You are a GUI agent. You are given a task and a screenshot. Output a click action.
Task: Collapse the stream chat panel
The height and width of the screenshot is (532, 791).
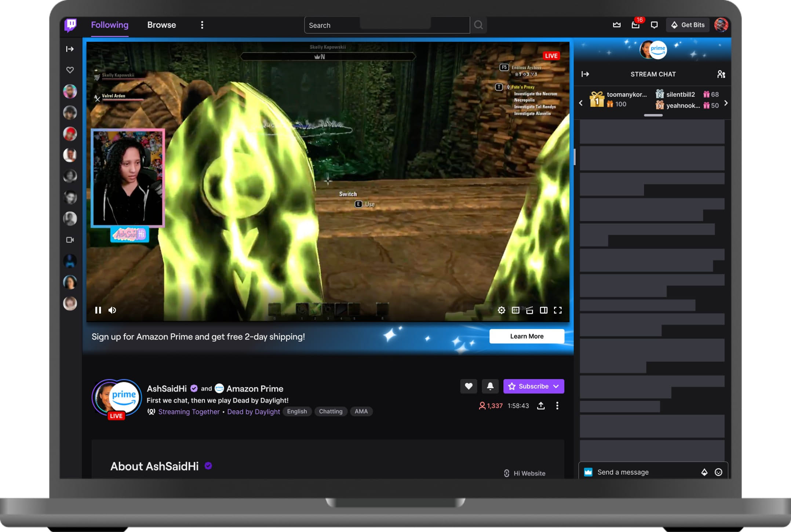585,74
